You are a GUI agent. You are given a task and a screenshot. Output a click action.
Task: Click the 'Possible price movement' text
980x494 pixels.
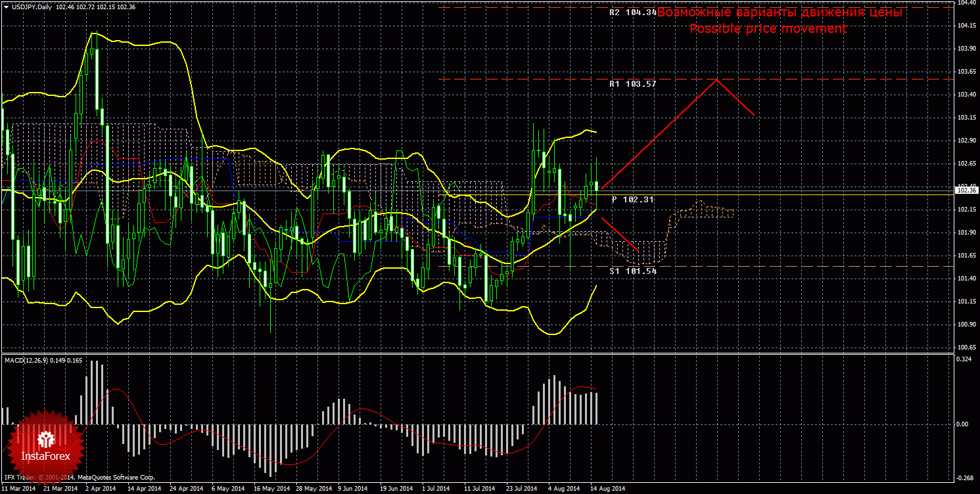click(x=768, y=29)
